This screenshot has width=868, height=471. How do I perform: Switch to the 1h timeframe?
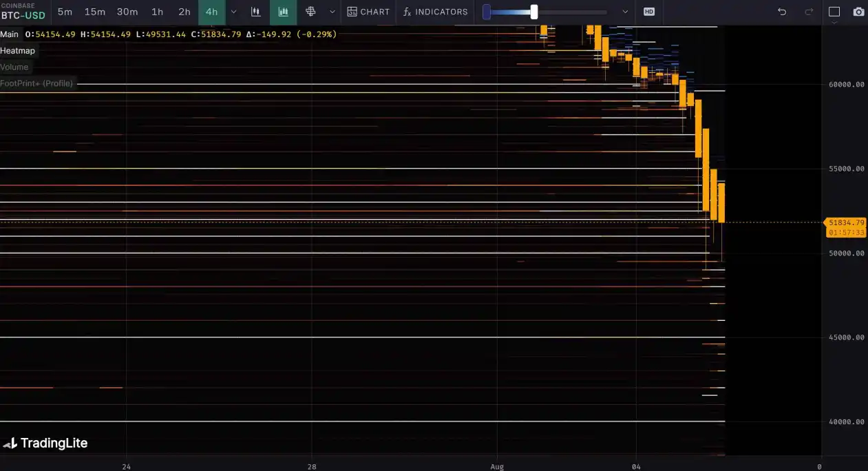(157, 12)
